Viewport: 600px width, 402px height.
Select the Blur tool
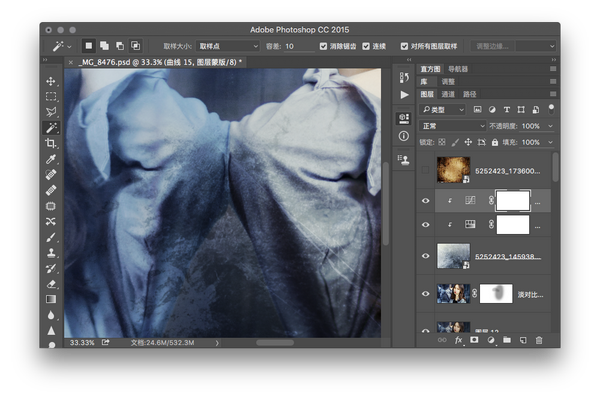[51, 315]
